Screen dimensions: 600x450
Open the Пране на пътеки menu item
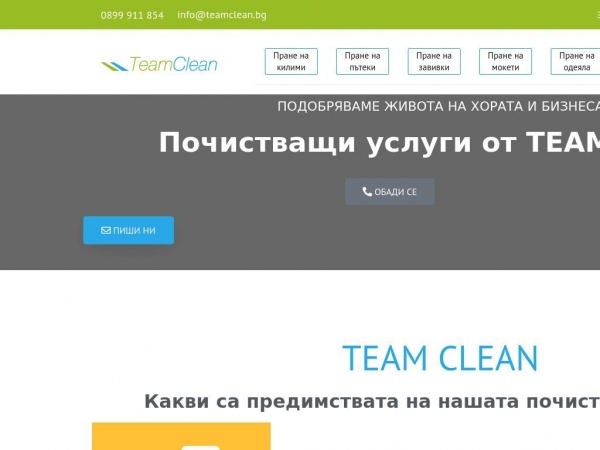(x=362, y=61)
